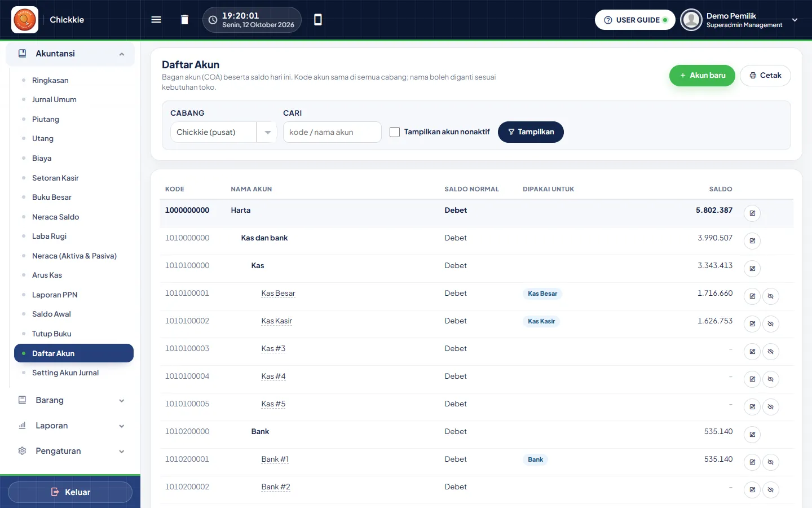The width and height of the screenshot is (812, 508).
Task: Click the Chickkie logo icon
Action: tap(25, 20)
